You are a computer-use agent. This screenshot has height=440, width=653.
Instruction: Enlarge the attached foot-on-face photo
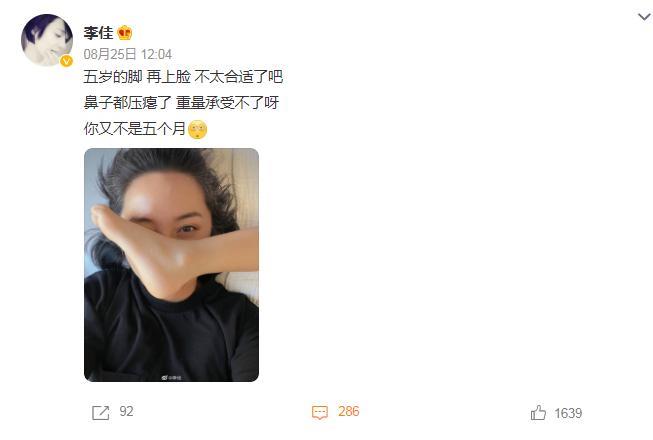coord(171,265)
